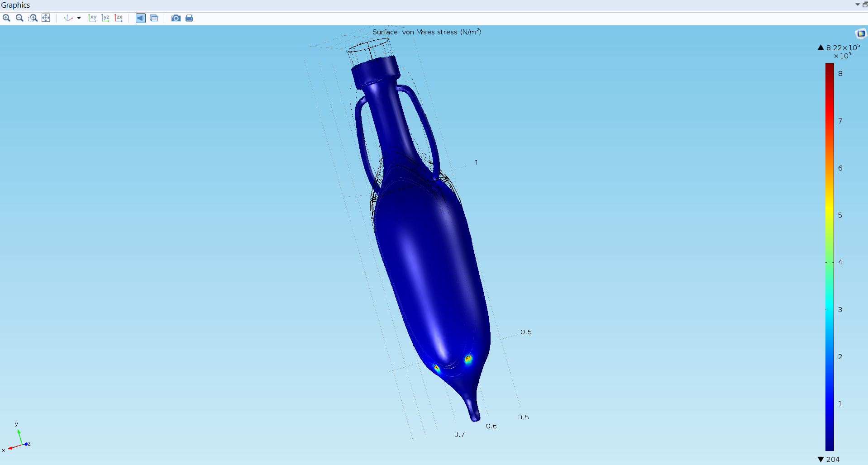Click the Graphics panel title
The height and width of the screenshot is (465, 868).
coord(16,5)
